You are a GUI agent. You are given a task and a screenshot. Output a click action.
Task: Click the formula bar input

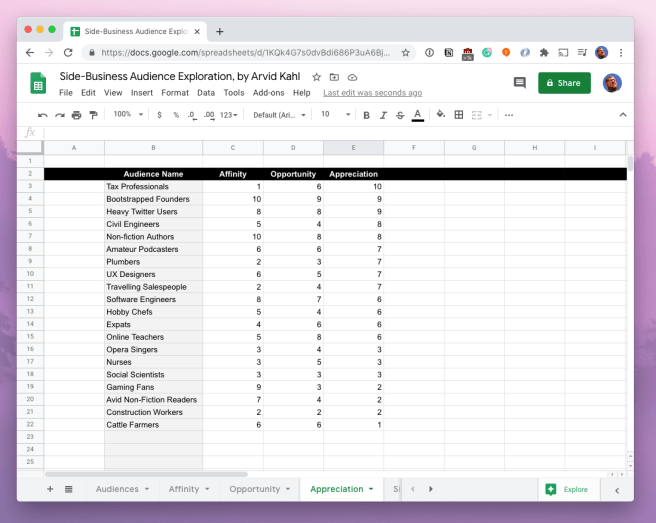pyautogui.click(x=337, y=133)
